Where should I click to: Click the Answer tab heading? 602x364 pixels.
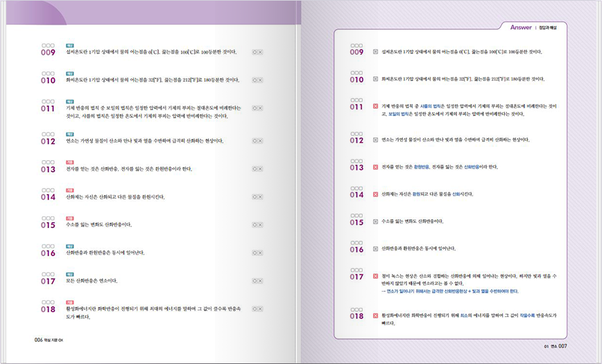coord(520,28)
